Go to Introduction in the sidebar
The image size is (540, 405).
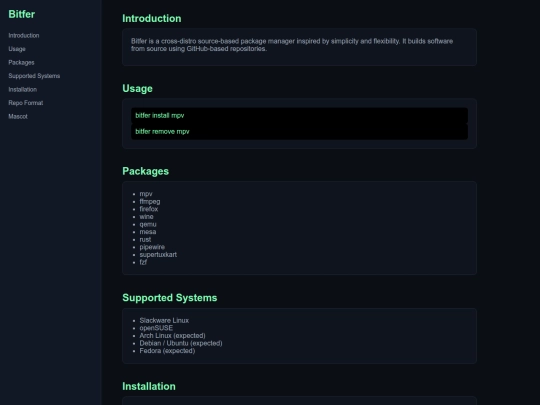[x=24, y=35]
